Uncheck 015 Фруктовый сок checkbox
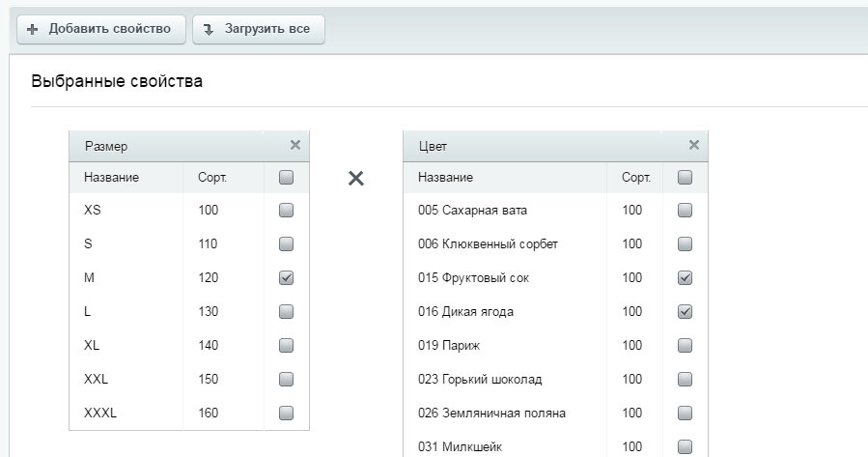Screen dimensions: 868x457 [x=685, y=278]
